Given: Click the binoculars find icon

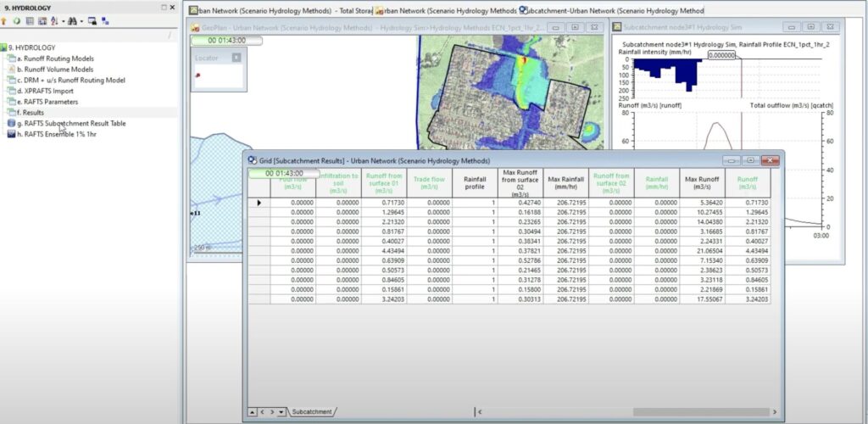Looking at the screenshot, I should [x=72, y=20].
